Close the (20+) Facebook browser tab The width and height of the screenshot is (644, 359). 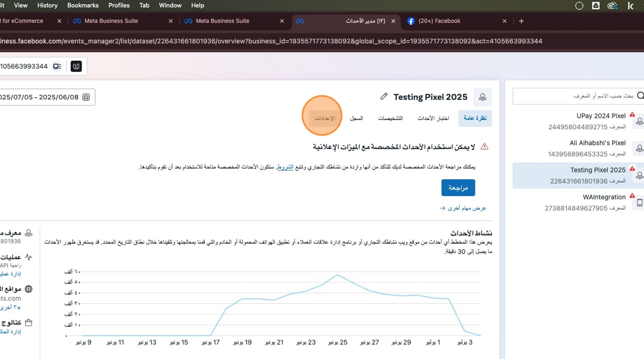pos(504,21)
